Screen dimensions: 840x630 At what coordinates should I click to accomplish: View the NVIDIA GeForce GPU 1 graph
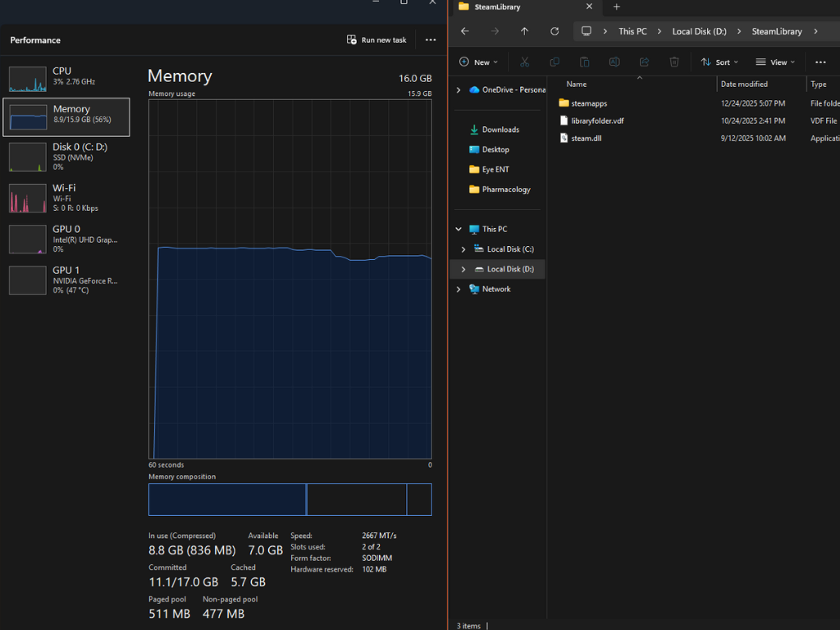tap(66, 279)
